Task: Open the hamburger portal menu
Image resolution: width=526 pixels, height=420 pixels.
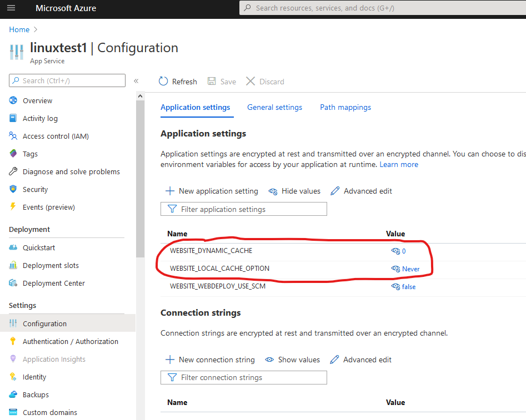Action: pos(11,8)
